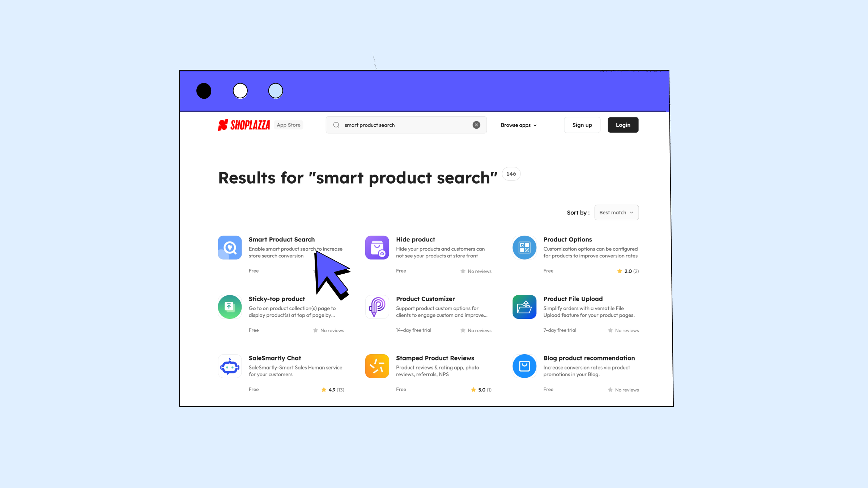
Task: Click the Login button
Action: [622, 125]
